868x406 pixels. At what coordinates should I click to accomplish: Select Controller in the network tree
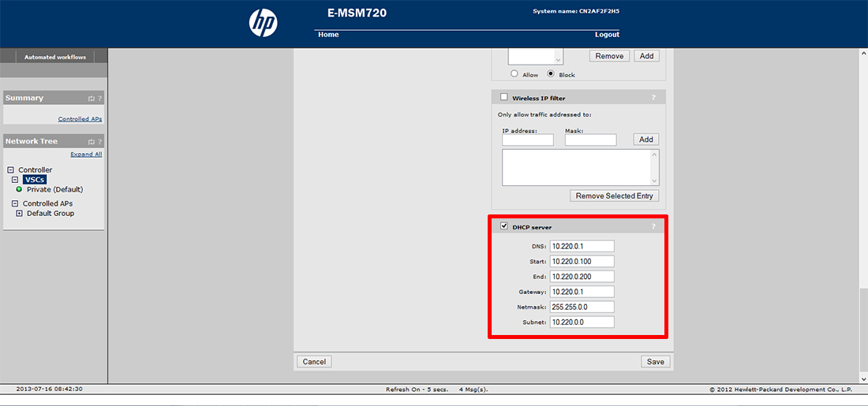[36, 169]
